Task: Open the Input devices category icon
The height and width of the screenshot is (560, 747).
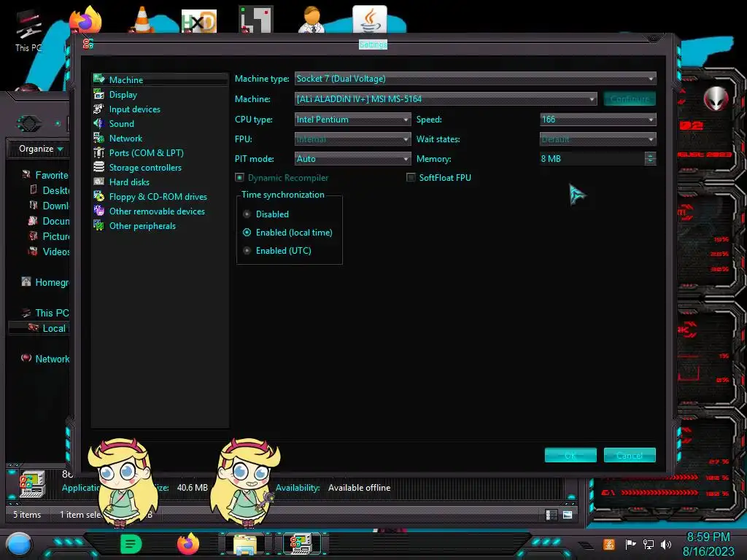Action: coord(99,109)
